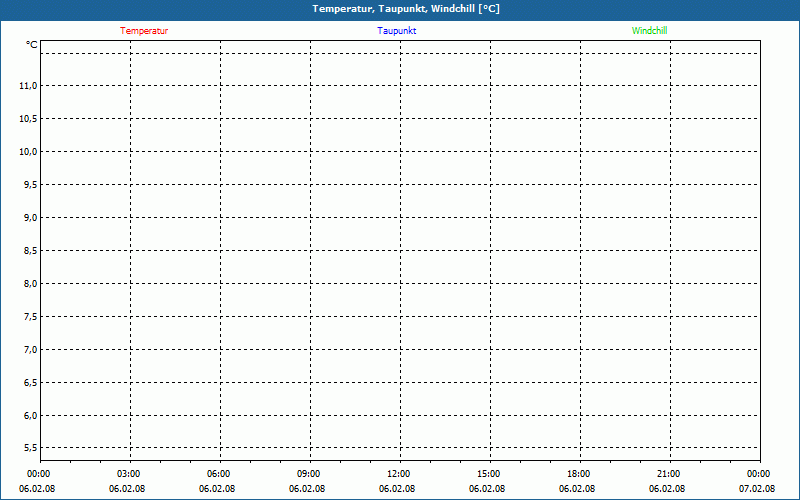Click the blue Taupunkt legend label

tap(396, 31)
